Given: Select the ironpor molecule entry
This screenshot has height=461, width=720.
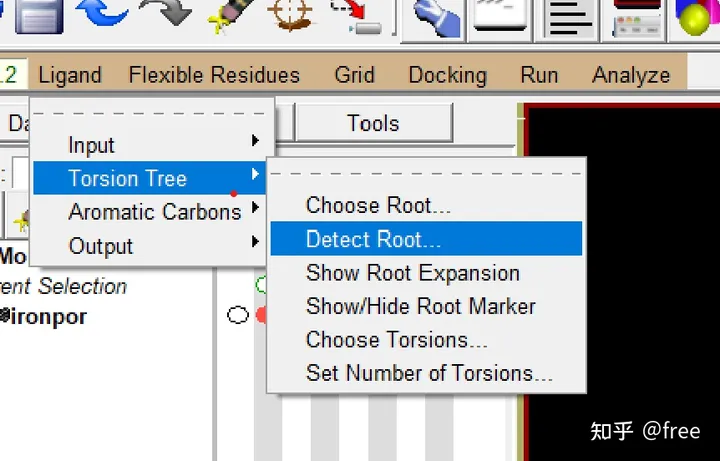Looking at the screenshot, I should point(47,317).
